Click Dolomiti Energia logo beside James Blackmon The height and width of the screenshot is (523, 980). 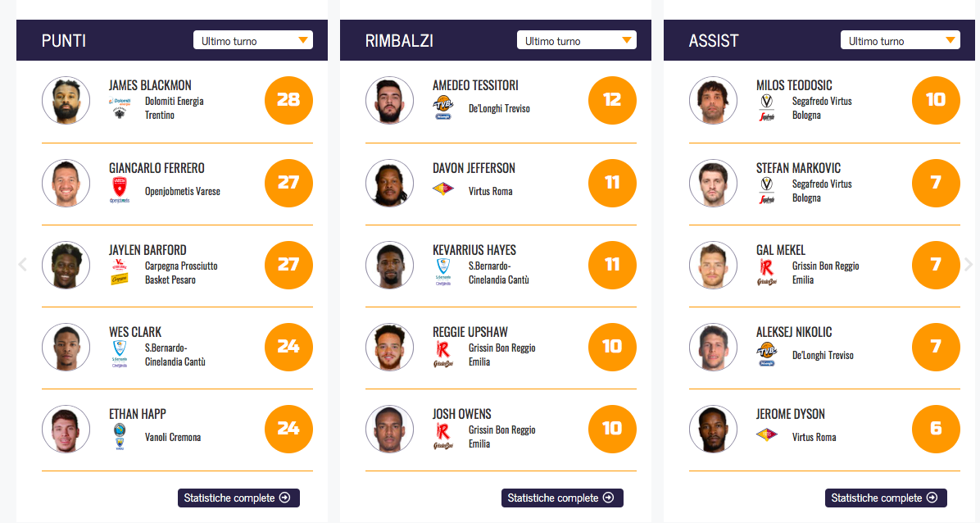[x=120, y=108]
